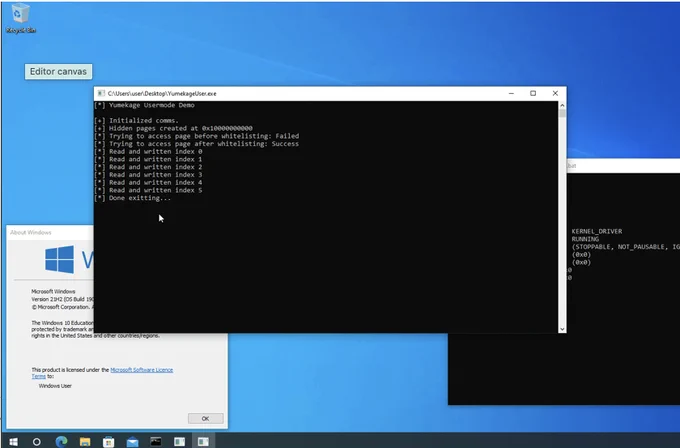This screenshot has width=680, height=448.
Task: Minimize the YumekageUser.exe console window
Action: [x=511, y=93]
